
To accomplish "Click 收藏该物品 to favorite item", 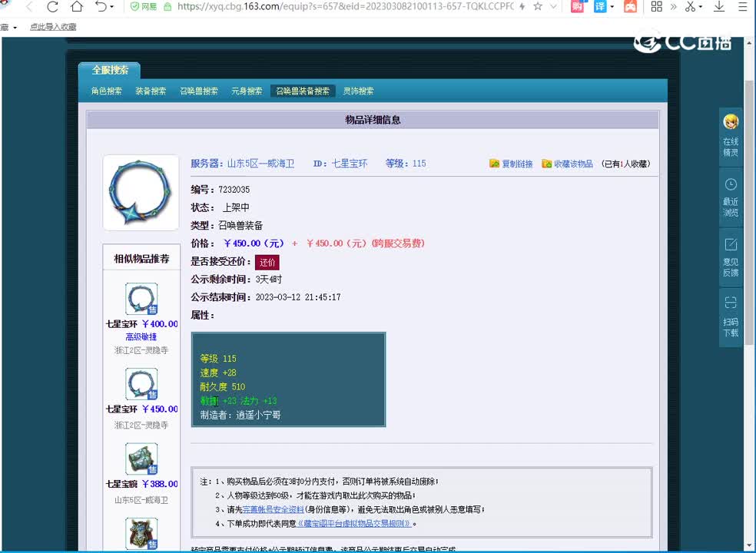I will click(x=567, y=164).
